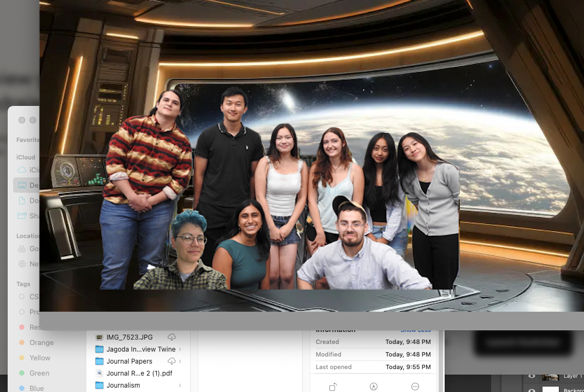This screenshot has width=584, height=392.
Task: Click the triangle location icon under Locations
Action: pyautogui.click(x=22, y=248)
